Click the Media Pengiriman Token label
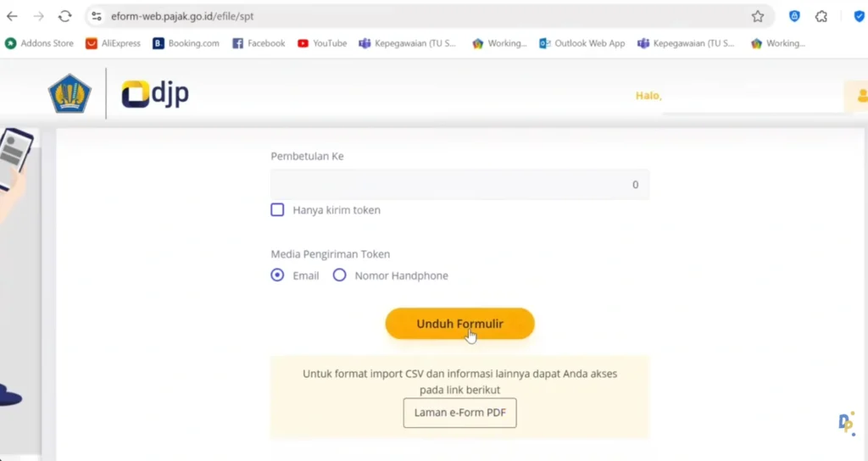 click(331, 254)
